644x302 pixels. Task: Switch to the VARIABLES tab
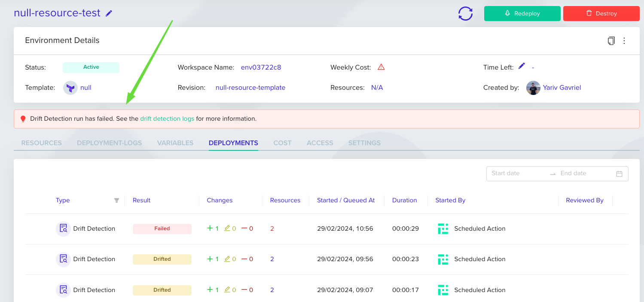(x=175, y=143)
